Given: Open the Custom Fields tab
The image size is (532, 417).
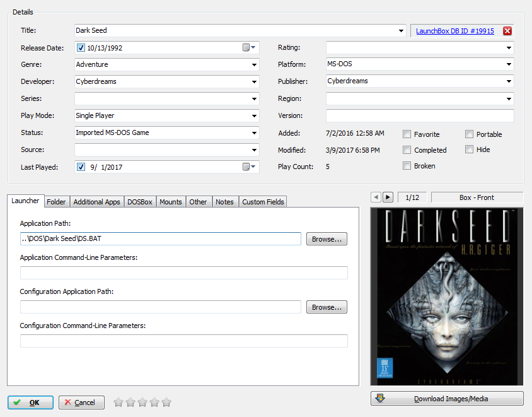Looking at the screenshot, I should [x=263, y=202].
